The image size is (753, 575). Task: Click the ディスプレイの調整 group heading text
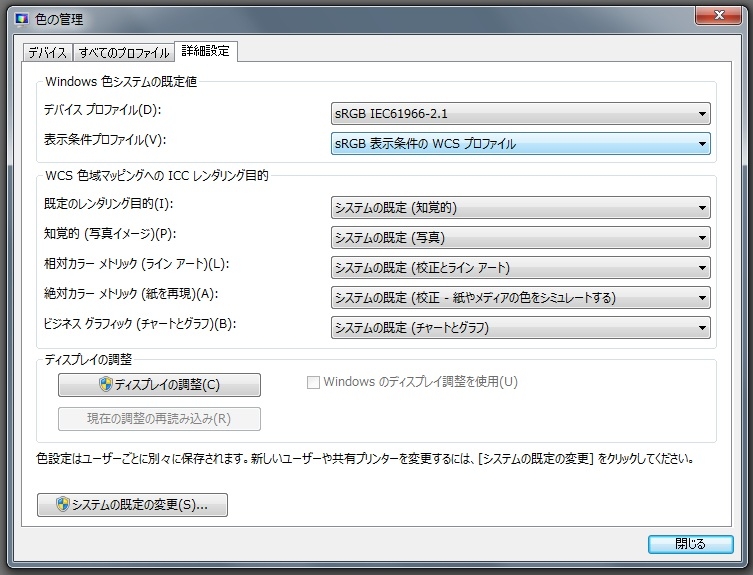coord(88,359)
